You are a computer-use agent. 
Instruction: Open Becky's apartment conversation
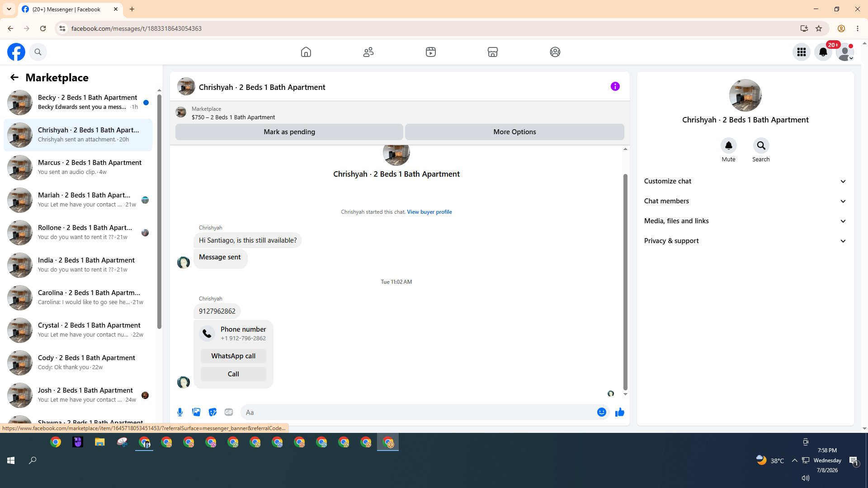pos(78,103)
